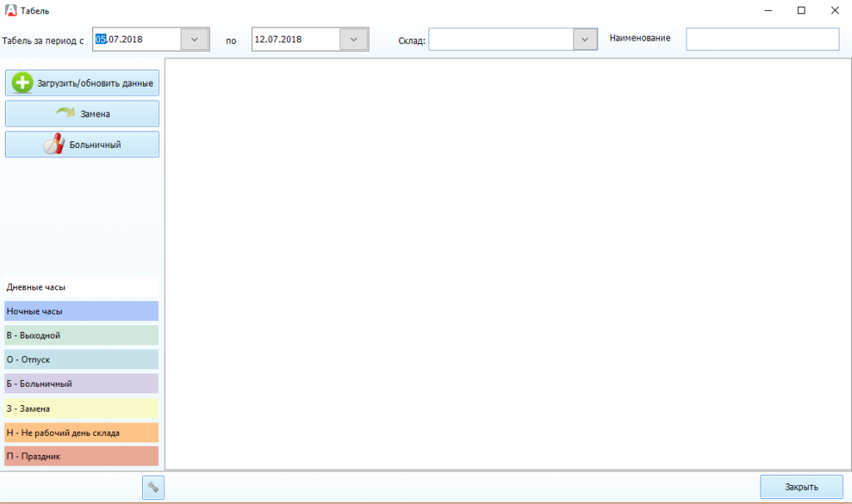Click the Склад: label

[412, 41]
